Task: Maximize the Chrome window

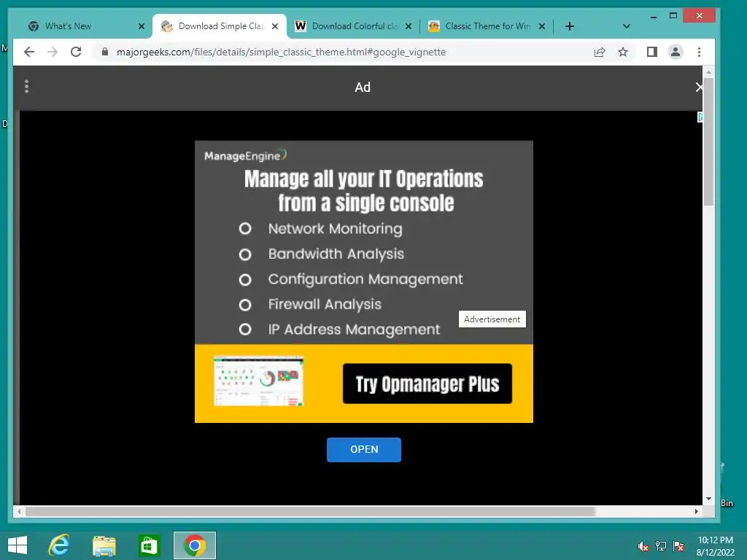Action: coord(673,16)
